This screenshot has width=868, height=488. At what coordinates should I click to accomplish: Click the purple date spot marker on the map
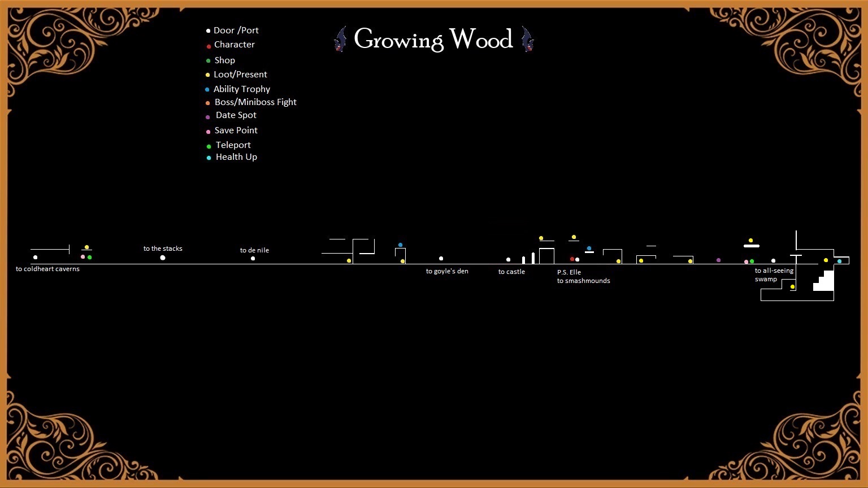(718, 260)
